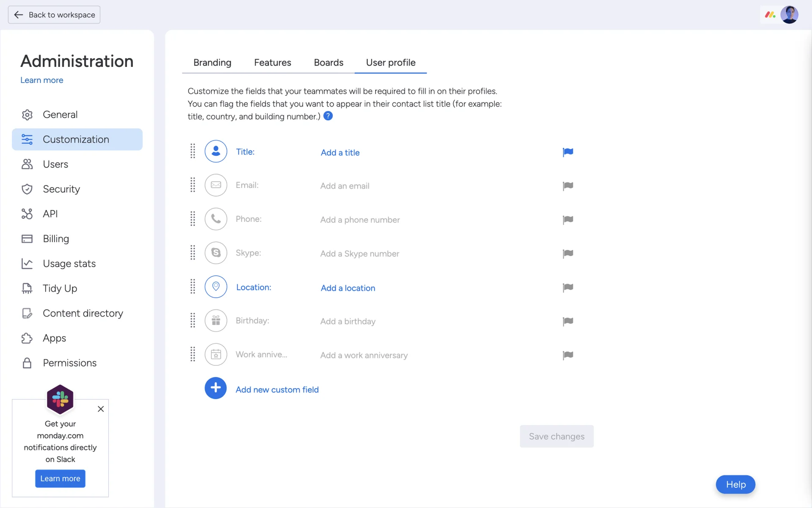Click the blue plus custom field icon
812x508 pixels.
coord(216,388)
